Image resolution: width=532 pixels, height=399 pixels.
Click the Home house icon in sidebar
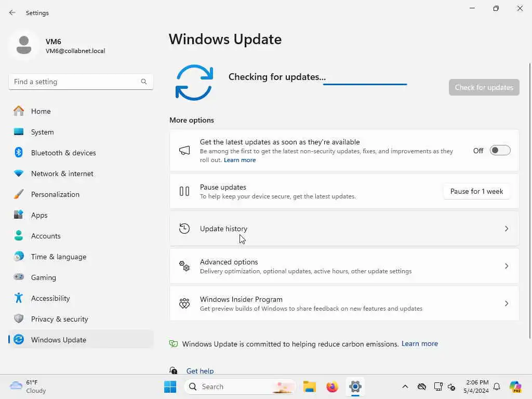[x=19, y=111]
